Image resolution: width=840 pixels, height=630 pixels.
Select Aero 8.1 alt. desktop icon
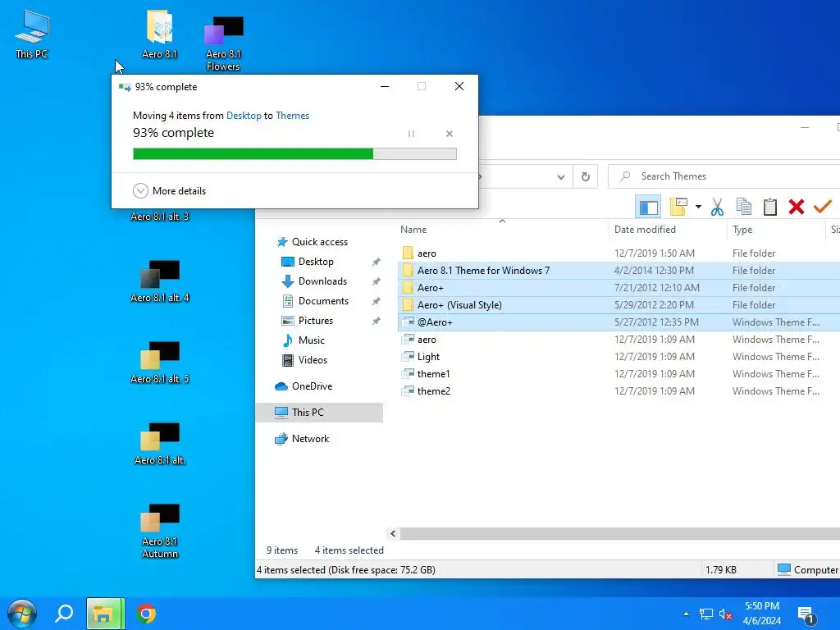pos(160,444)
